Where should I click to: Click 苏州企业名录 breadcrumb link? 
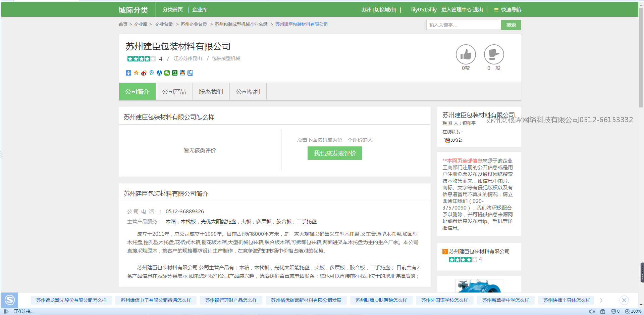tap(194, 24)
